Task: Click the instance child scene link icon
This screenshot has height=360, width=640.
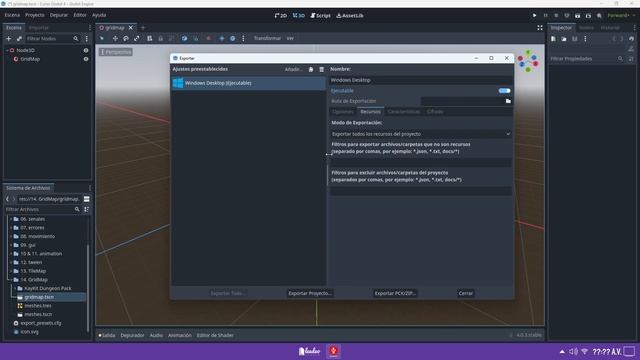Action: click(19, 38)
